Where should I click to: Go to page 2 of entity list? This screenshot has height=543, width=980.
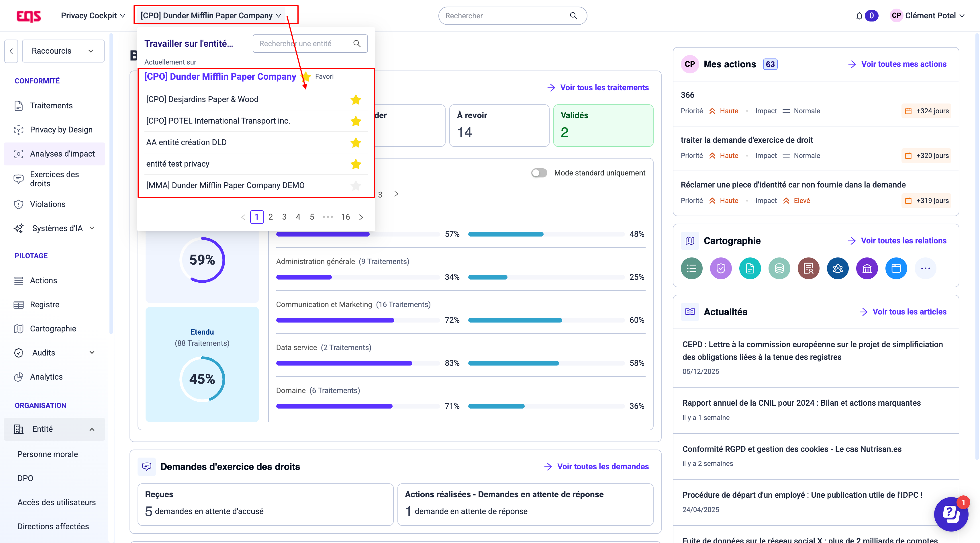point(271,217)
